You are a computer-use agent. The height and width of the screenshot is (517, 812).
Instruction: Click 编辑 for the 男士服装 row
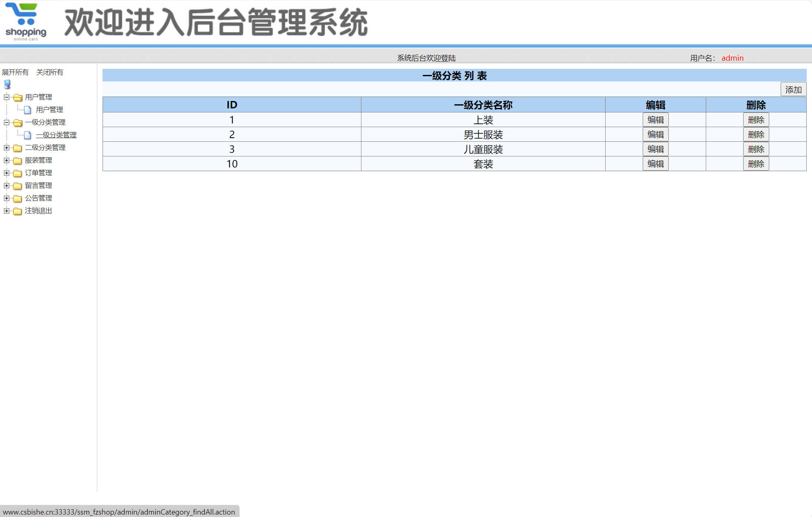[x=655, y=134]
